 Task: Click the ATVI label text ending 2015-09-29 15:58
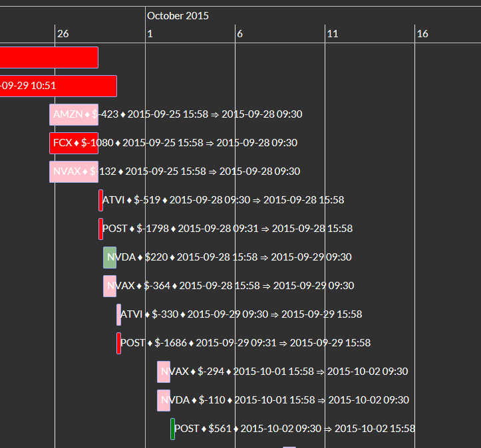(x=241, y=314)
